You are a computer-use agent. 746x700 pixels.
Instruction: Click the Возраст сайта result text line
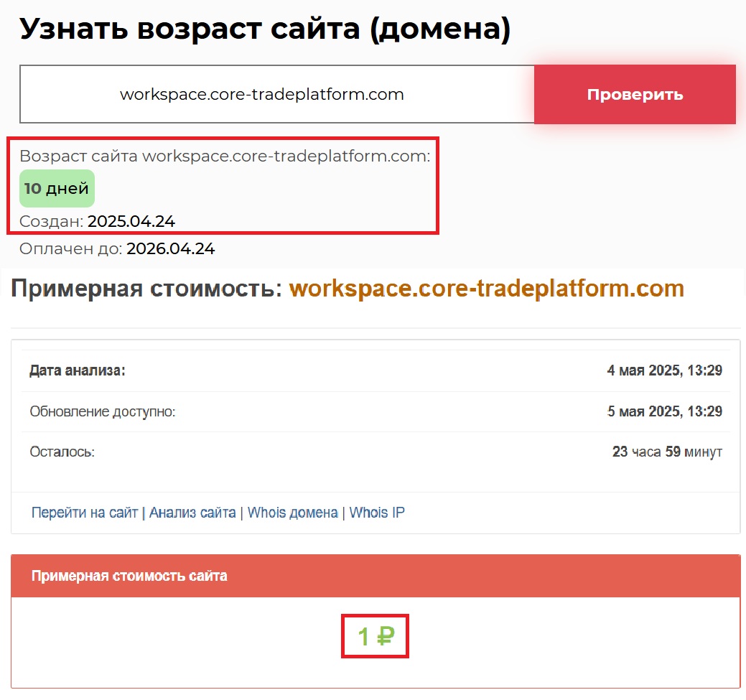[x=225, y=157]
